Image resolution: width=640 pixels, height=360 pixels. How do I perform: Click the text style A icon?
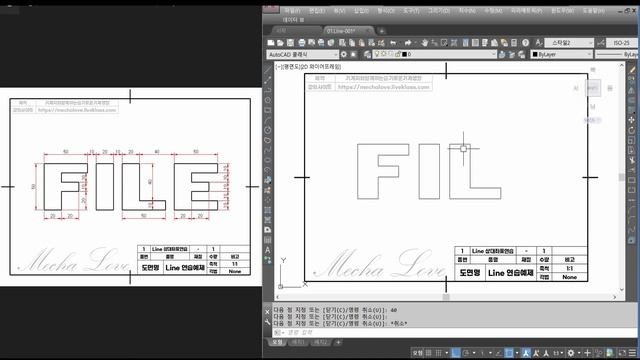pos(538,42)
